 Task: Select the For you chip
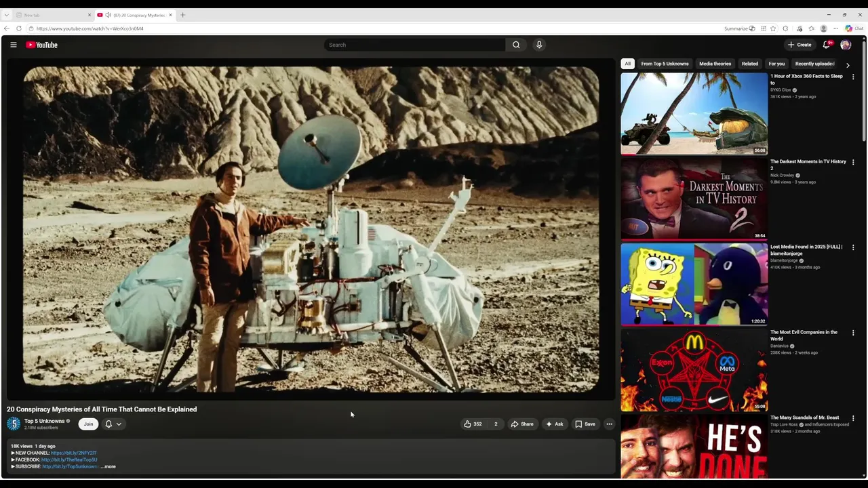click(x=776, y=64)
